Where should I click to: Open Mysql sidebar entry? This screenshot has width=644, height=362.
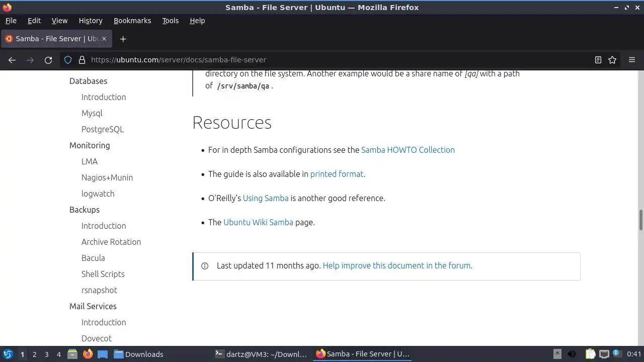click(x=92, y=113)
